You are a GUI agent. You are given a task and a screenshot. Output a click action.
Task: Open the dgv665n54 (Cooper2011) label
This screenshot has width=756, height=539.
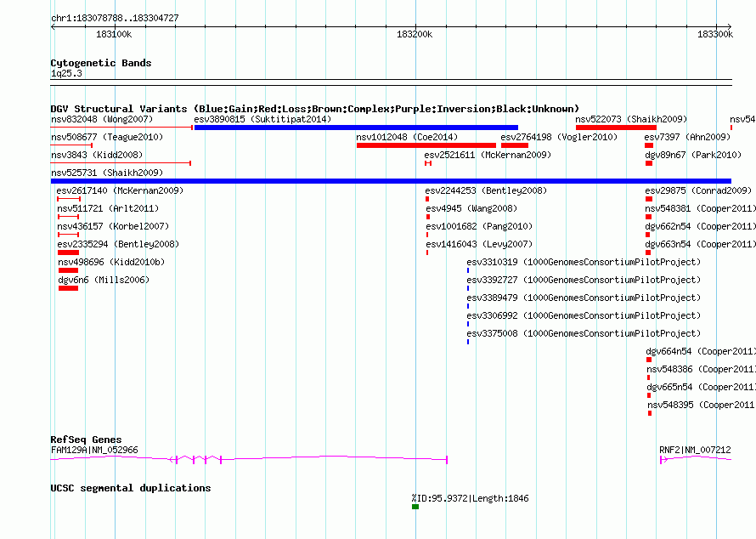(701, 387)
